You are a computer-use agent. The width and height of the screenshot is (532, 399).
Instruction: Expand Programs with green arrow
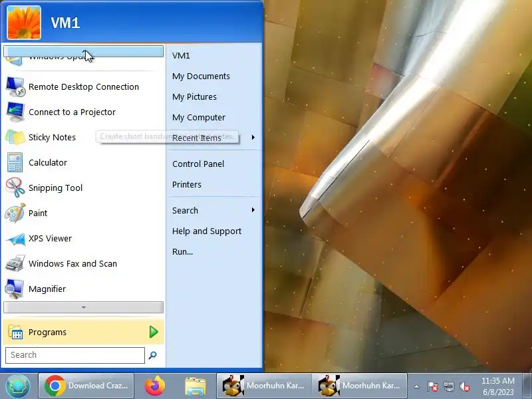pos(154,332)
